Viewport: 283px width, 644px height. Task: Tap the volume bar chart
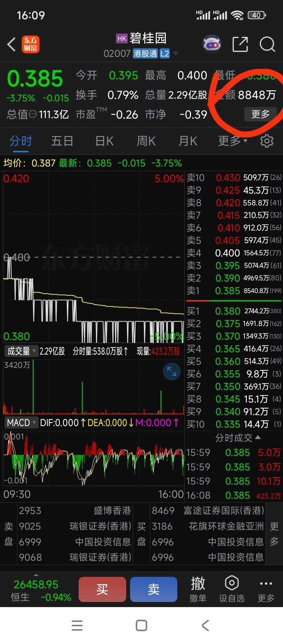tap(94, 387)
